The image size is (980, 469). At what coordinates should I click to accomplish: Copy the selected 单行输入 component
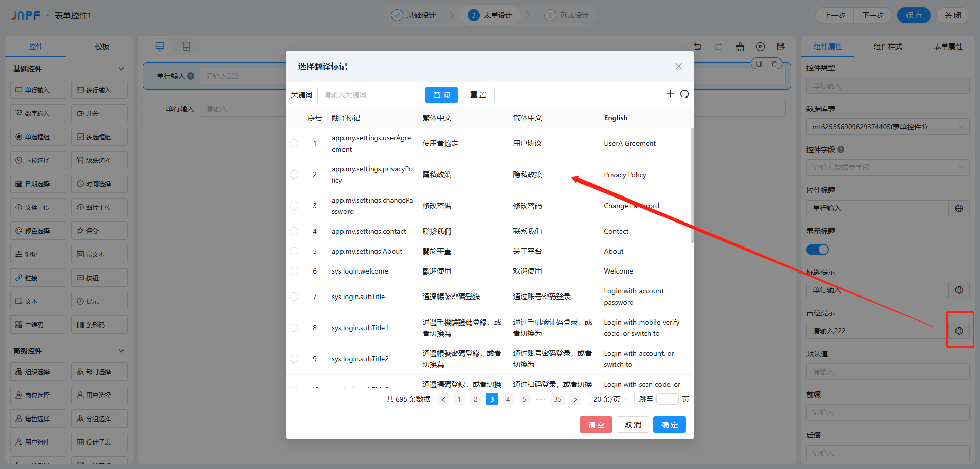click(759, 64)
